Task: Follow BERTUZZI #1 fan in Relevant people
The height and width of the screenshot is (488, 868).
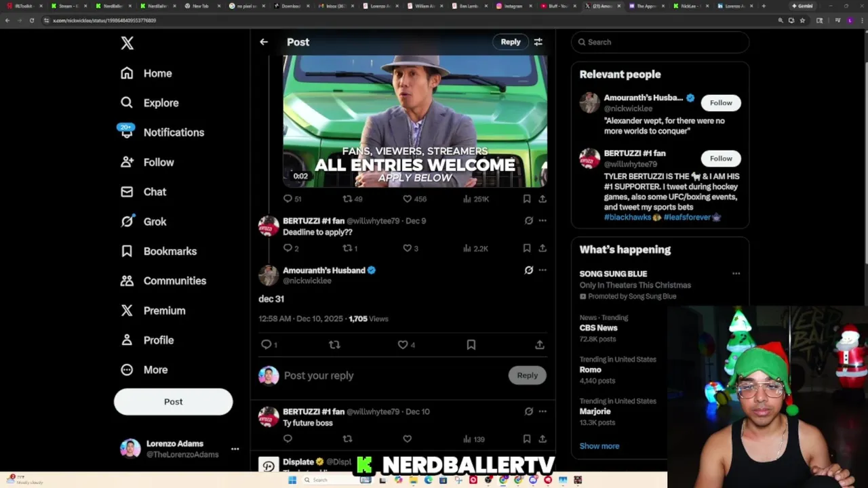Action: (721, 159)
